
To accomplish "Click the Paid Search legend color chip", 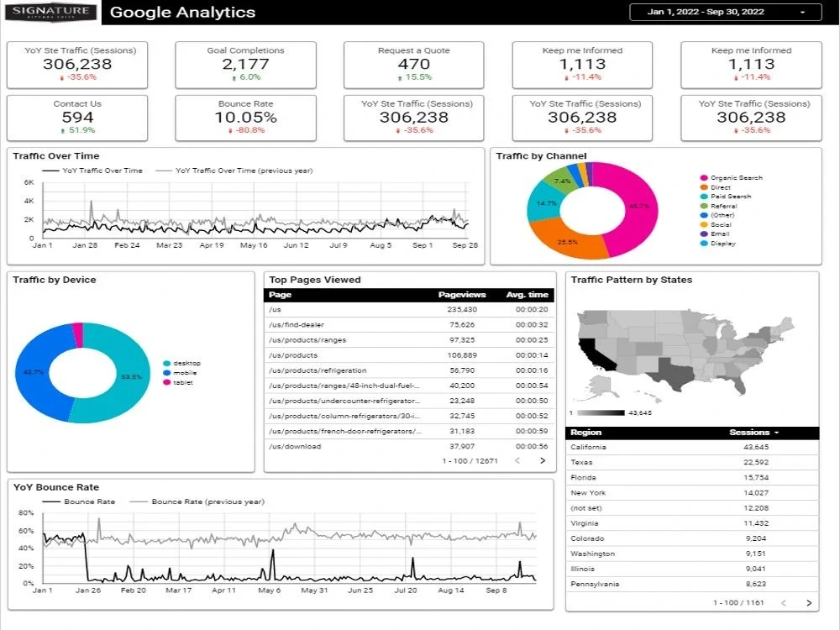I will click(x=703, y=196).
